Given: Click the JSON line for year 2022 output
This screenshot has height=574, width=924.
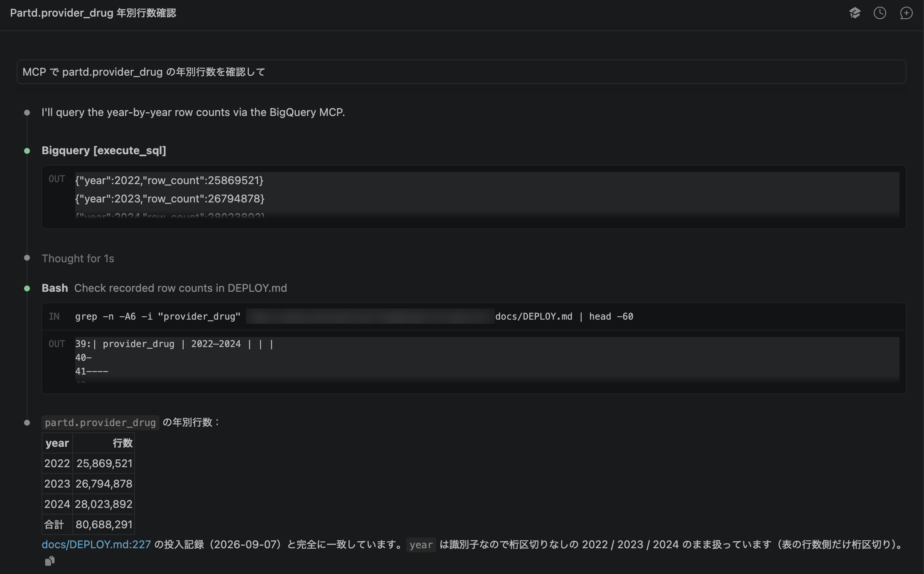Looking at the screenshot, I should coord(170,180).
